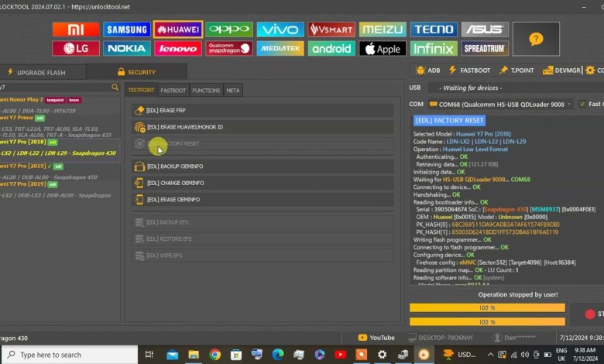
Task: Open Chrome from the taskbar
Action: pyautogui.click(x=215, y=355)
